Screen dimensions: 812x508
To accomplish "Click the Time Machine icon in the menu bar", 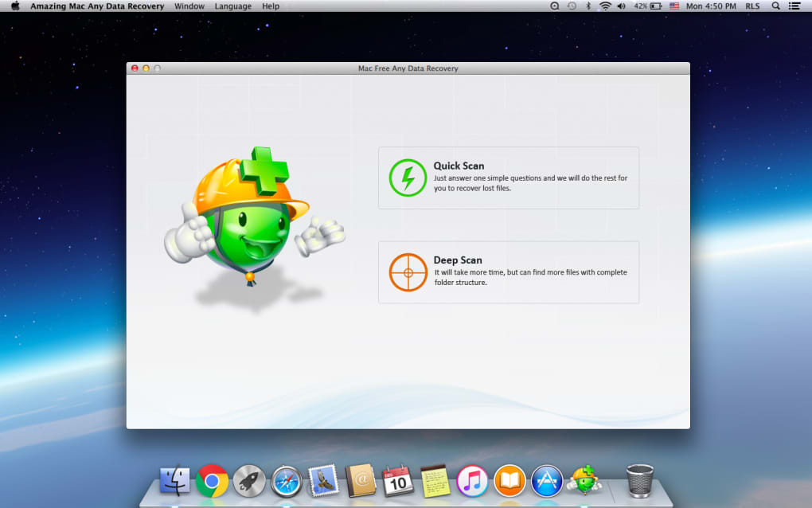I will click(x=572, y=6).
